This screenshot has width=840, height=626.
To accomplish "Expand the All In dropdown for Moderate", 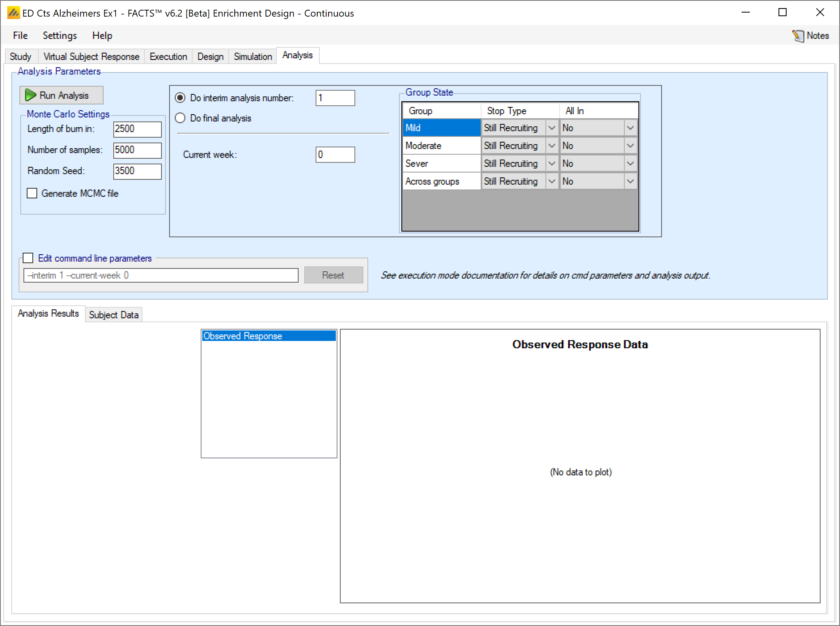I will [x=630, y=146].
